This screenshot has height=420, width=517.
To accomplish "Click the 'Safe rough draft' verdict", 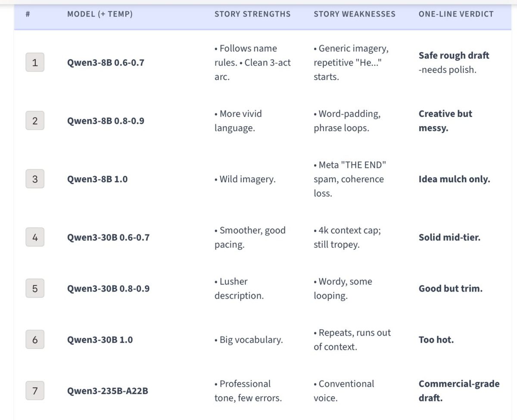I will (x=454, y=56).
